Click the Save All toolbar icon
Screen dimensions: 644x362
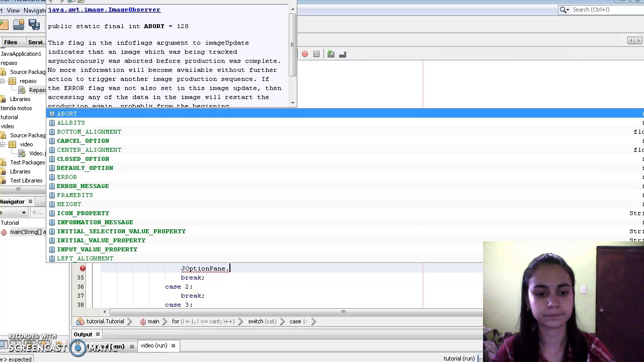34,24
